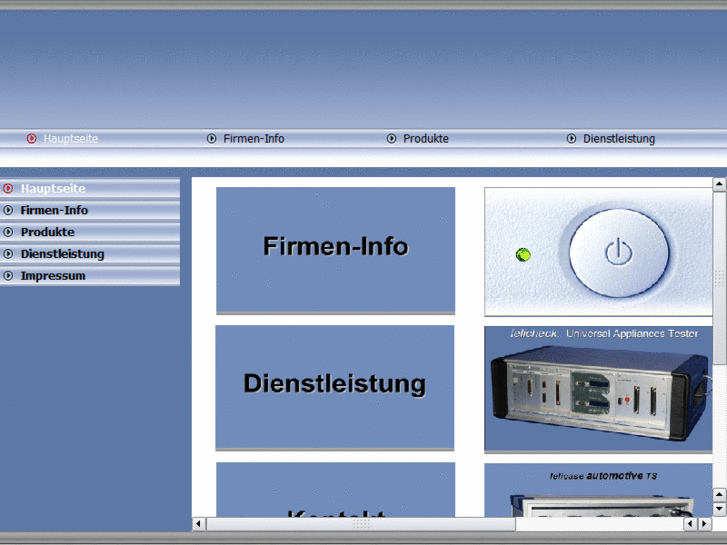The image size is (727, 545).
Task: Click the circle icon beside sidebar Dienstleistung
Action: [x=8, y=254]
